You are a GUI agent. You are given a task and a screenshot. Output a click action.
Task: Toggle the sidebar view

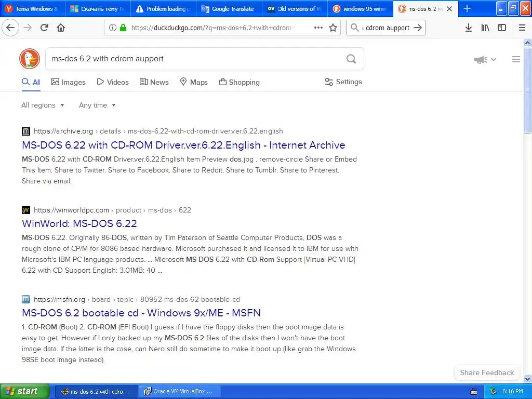[502, 28]
